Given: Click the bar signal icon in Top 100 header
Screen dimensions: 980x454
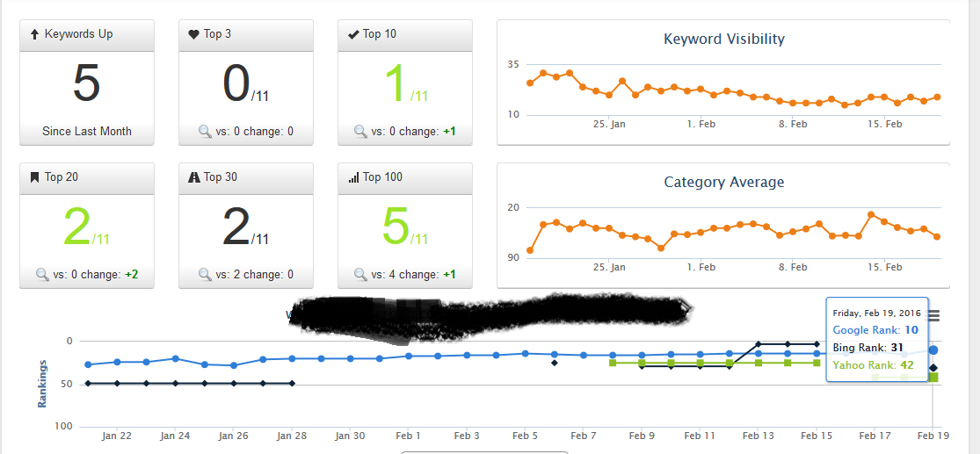Looking at the screenshot, I should 353,178.
